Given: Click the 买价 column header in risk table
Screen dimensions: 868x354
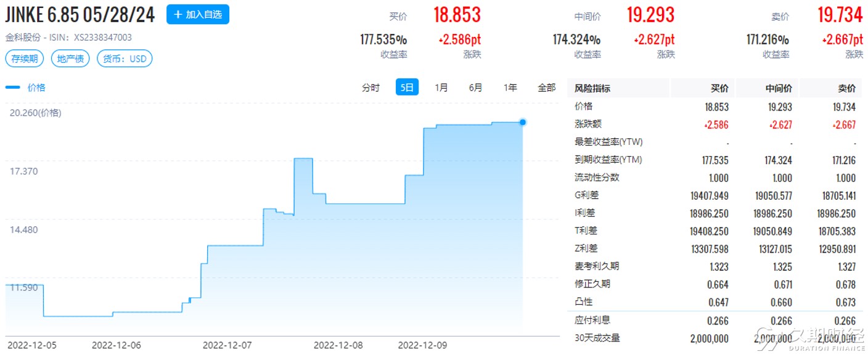Looking at the screenshot, I should click(719, 88).
